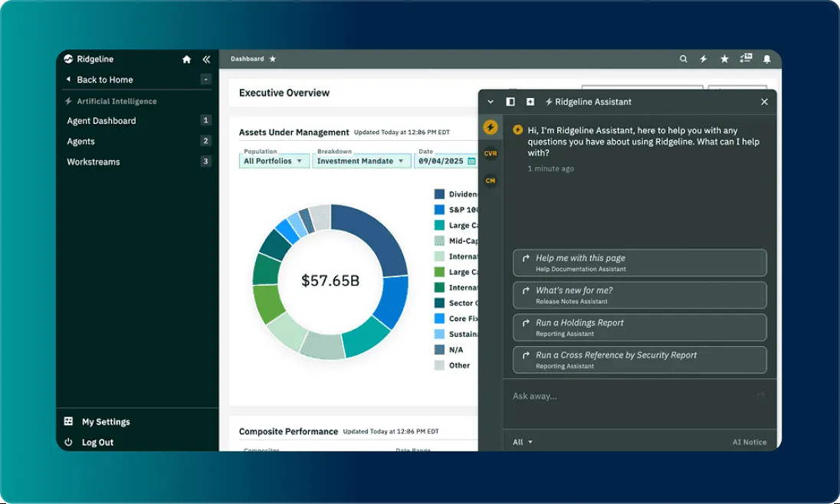Viewport: 840px width, 504px height.
Task: Click the $57.65B total in donut chart
Action: pyautogui.click(x=330, y=280)
